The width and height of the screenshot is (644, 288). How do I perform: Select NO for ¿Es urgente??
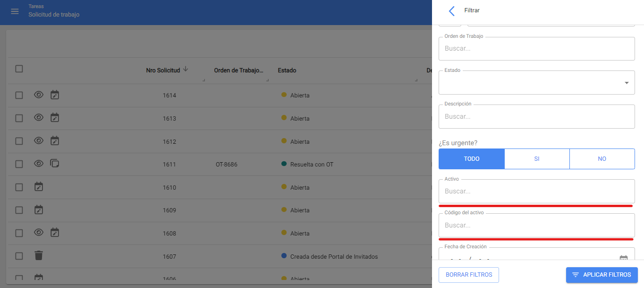click(602, 159)
